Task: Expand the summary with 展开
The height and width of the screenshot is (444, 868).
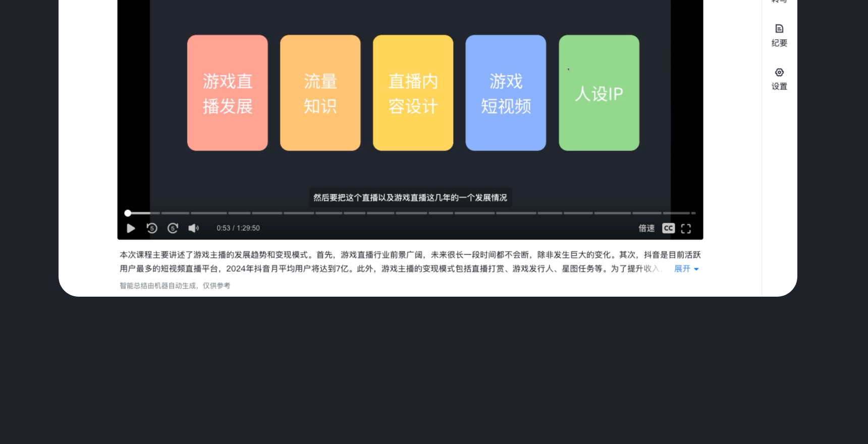Action: [x=686, y=269]
